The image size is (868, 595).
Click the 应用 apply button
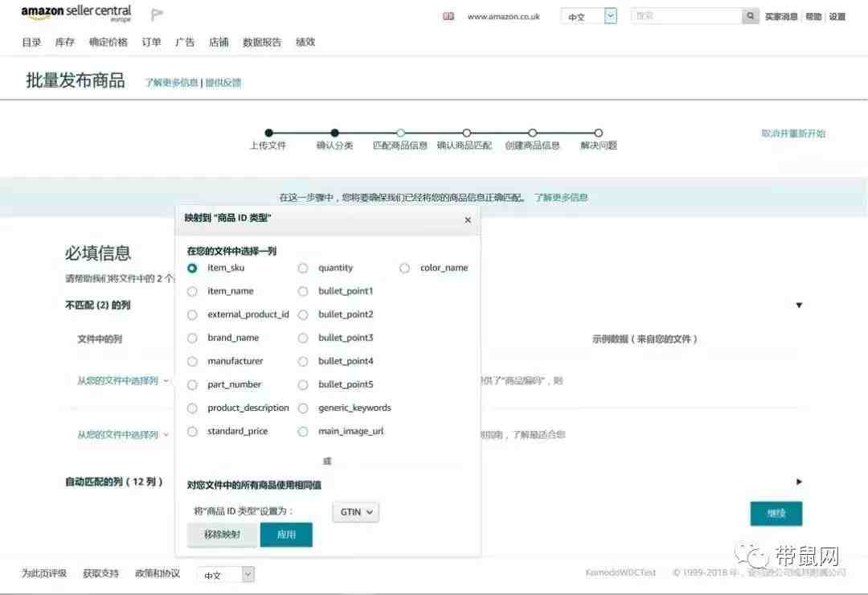286,535
